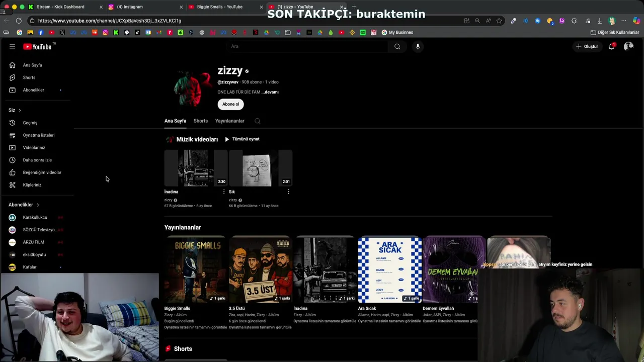Click the Abone ol subscribe button
This screenshot has height=362, width=644.
(x=231, y=104)
